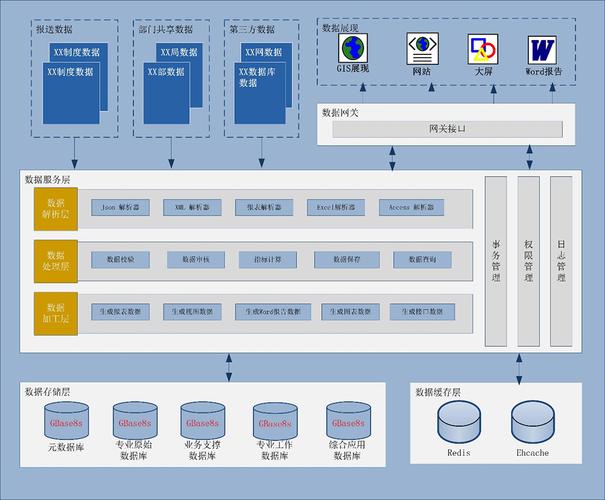Click the 数据审核 box
The height and width of the screenshot is (500, 605).
click(x=196, y=260)
